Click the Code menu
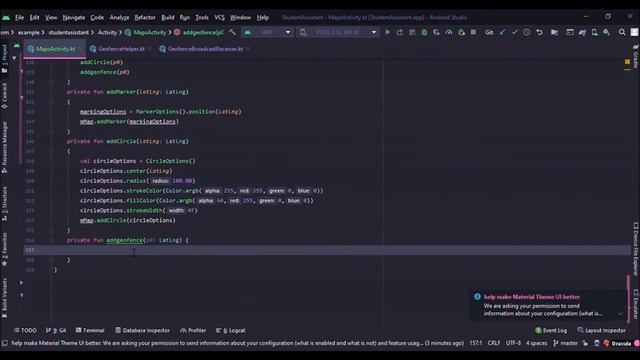 [x=97, y=18]
